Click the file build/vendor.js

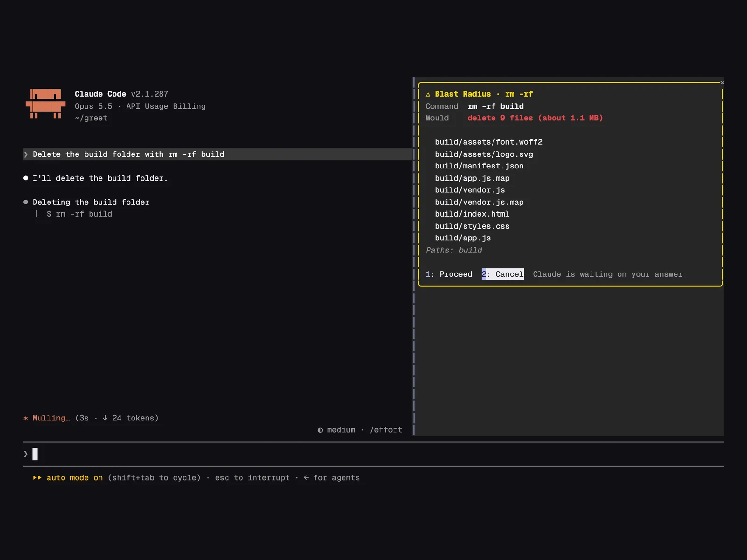point(470,190)
